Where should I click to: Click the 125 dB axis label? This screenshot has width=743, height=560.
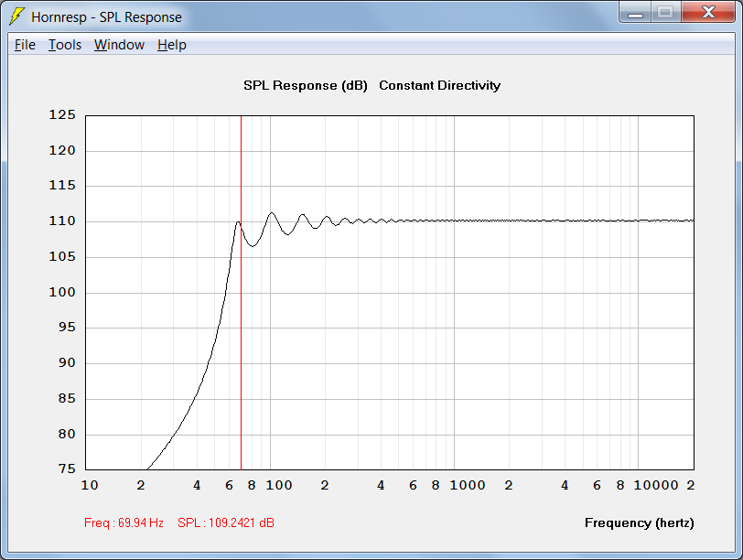(62, 114)
